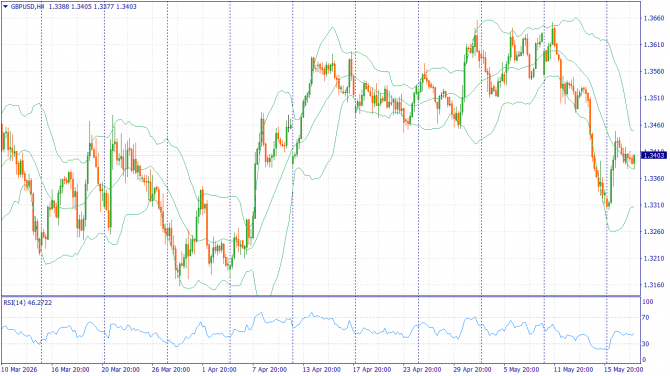Click the 17 Apr 20:00 time label
This screenshot has height=376, width=670.
372,369
